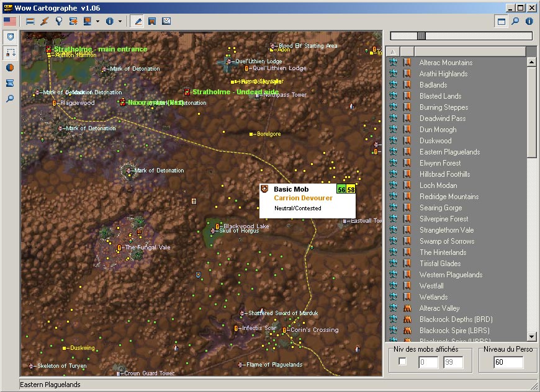Click the blue info icon in the left toolbar
The image size is (540, 392).
[x=110, y=21]
